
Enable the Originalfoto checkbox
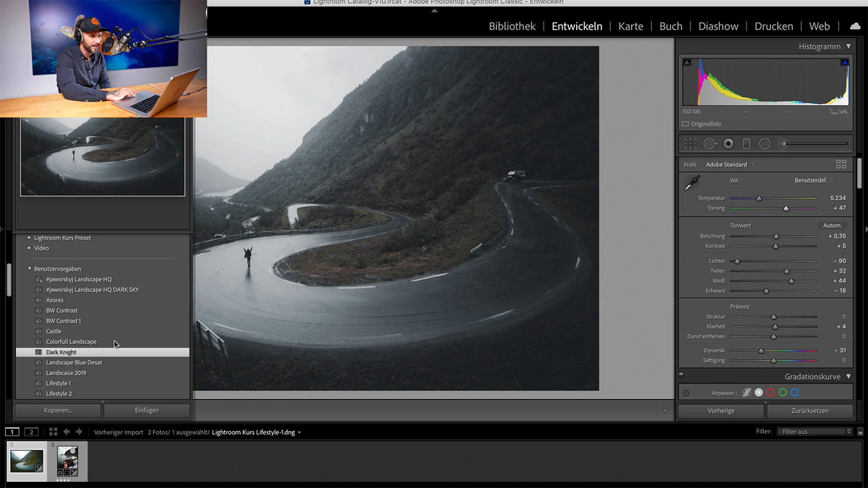pos(685,124)
